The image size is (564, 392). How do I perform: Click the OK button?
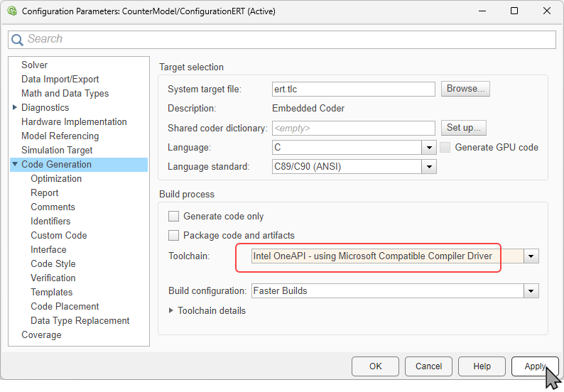(376, 366)
